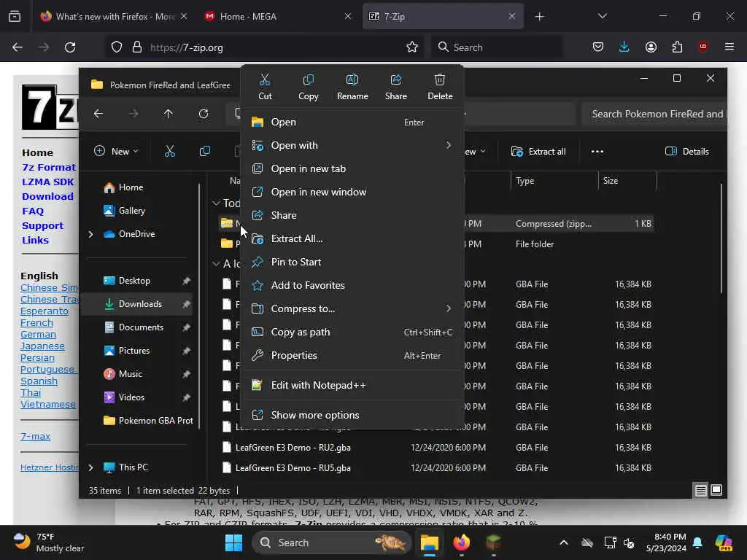Open Pokemon GBA Prot folder shortcut
Viewport: 747px width, 560px height.
pyautogui.click(x=147, y=421)
